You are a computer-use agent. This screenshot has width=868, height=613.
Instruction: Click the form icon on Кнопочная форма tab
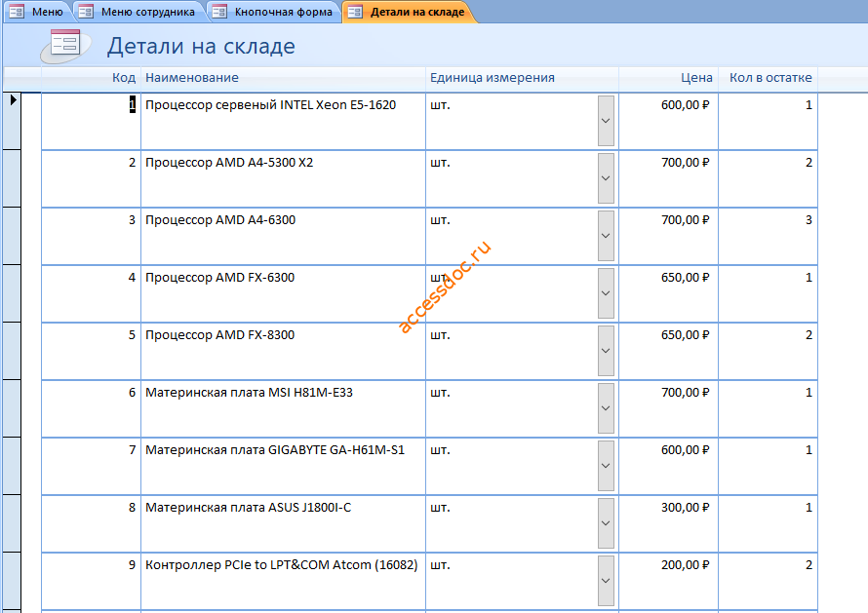tap(219, 12)
